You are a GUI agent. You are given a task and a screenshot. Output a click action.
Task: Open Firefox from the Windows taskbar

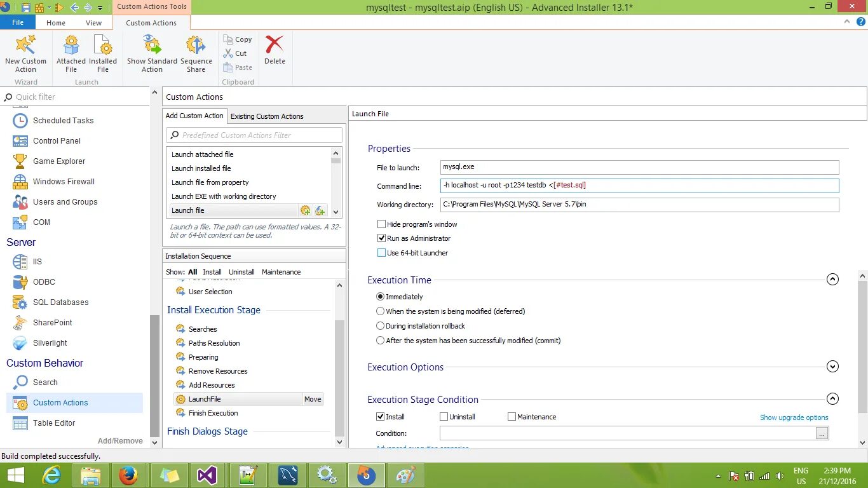(x=128, y=475)
